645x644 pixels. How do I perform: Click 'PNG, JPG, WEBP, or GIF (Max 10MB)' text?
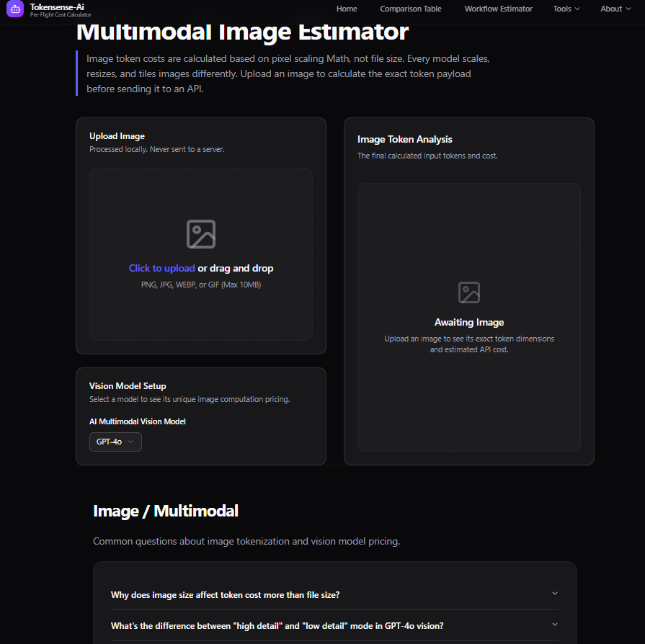pos(201,285)
